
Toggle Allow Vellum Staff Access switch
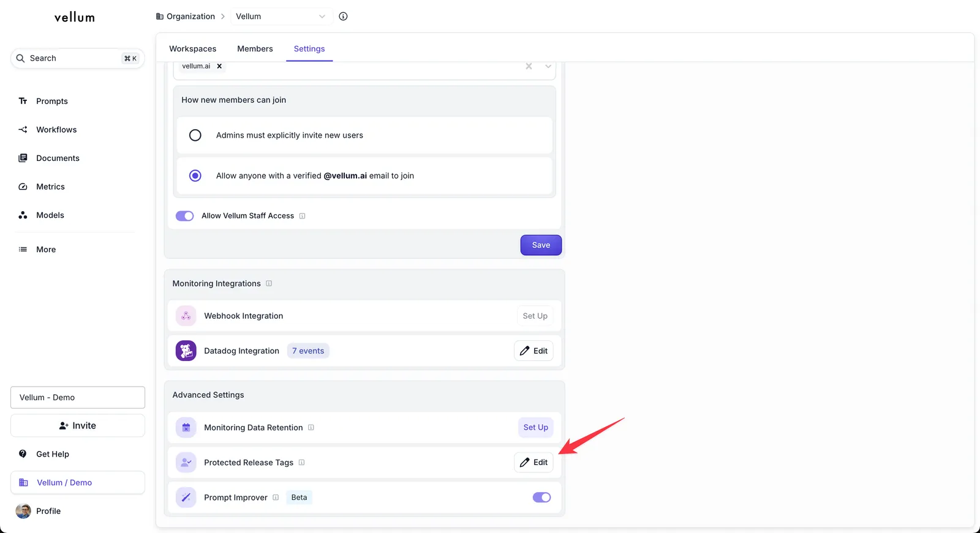(x=185, y=216)
